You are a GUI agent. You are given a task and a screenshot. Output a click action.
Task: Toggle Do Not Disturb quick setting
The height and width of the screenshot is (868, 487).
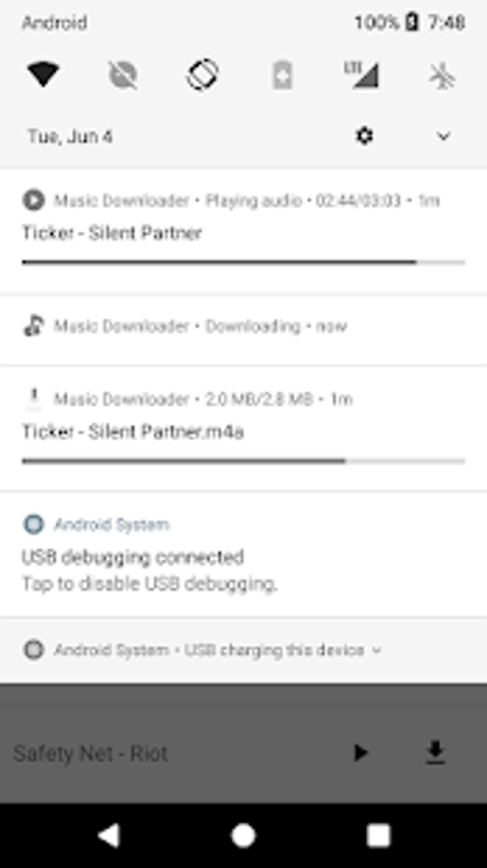coord(123,75)
